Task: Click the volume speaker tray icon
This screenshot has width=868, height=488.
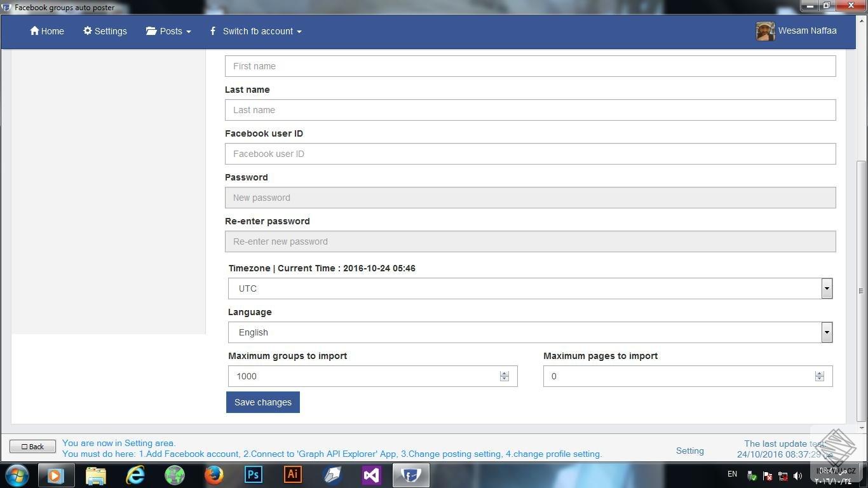Action: pyautogui.click(x=798, y=476)
